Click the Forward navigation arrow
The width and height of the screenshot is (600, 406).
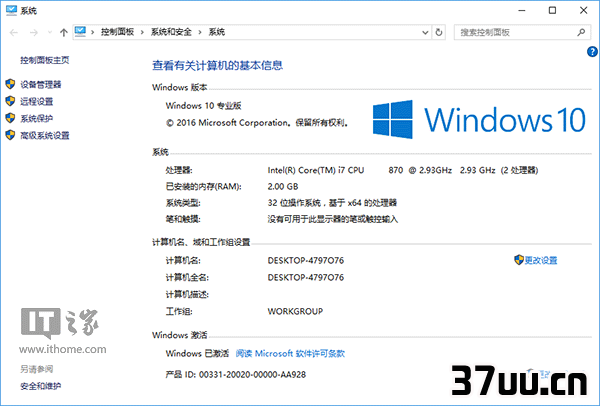tap(34, 33)
